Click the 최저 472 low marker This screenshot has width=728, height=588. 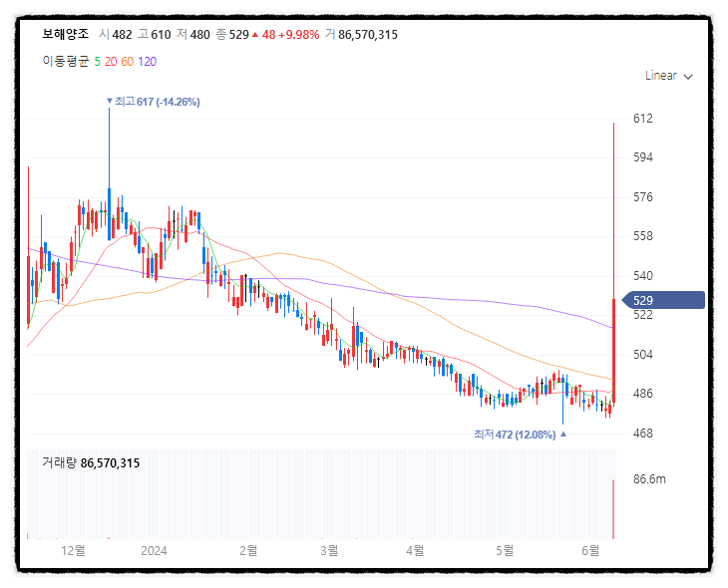(x=520, y=435)
